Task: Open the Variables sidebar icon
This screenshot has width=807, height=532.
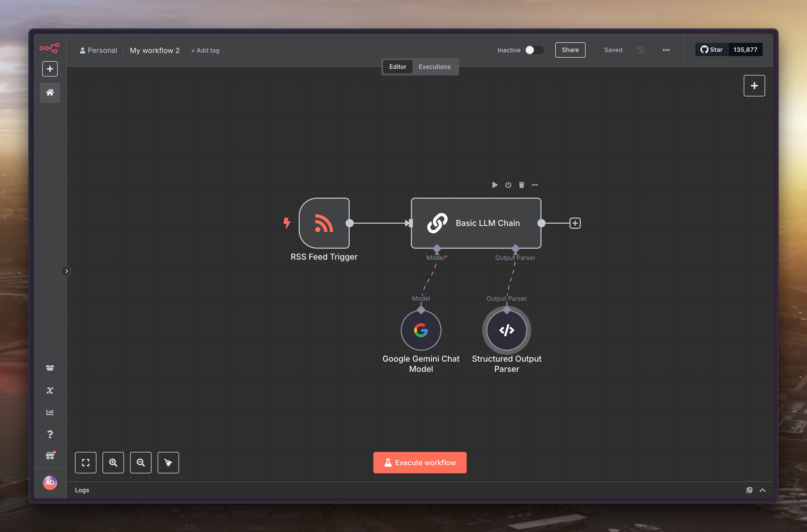Action: pos(50,390)
